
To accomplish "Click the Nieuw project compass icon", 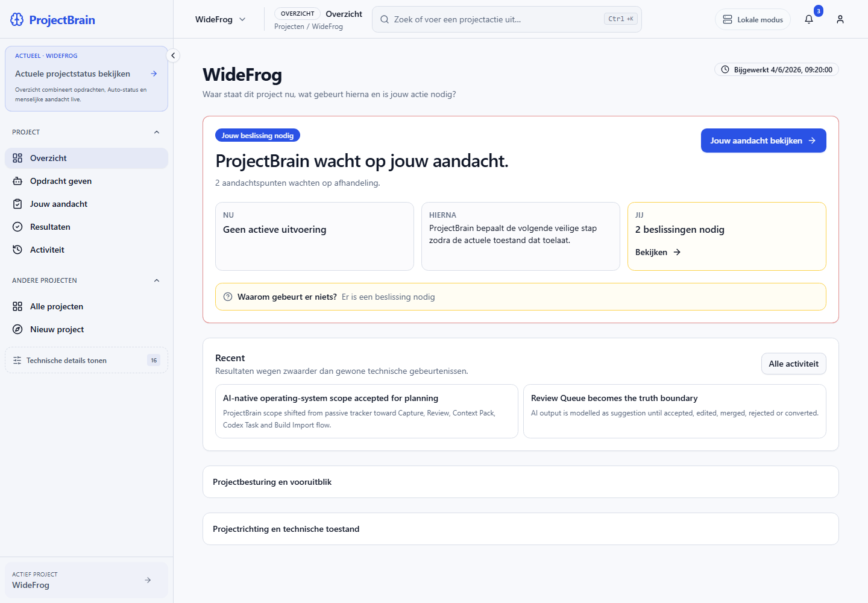I will point(17,329).
